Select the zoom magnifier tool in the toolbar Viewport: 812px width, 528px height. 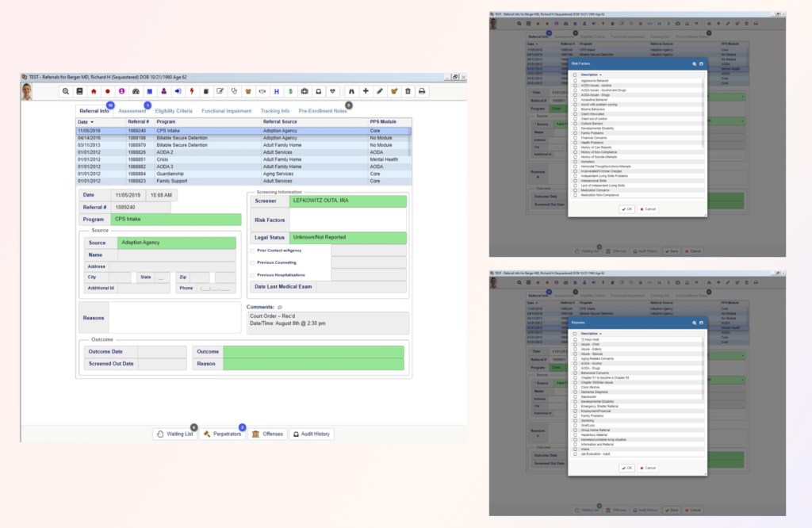coord(64,90)
